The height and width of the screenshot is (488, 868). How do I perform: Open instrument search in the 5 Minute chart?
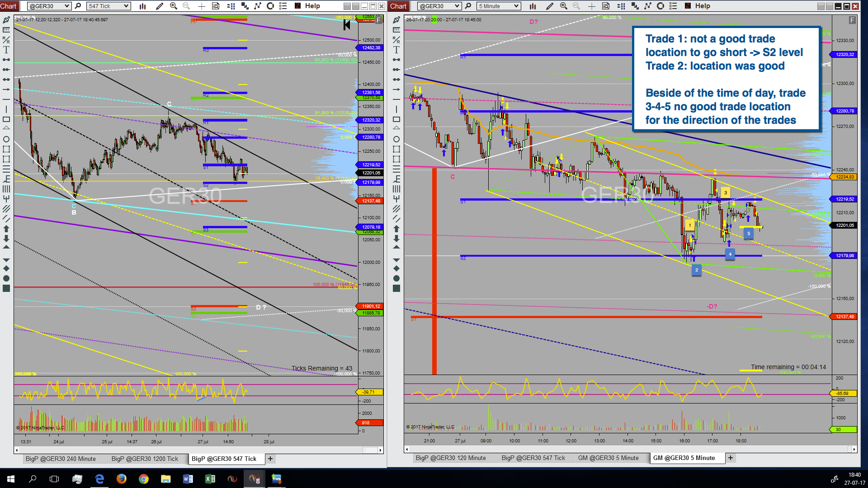[468, 6]
